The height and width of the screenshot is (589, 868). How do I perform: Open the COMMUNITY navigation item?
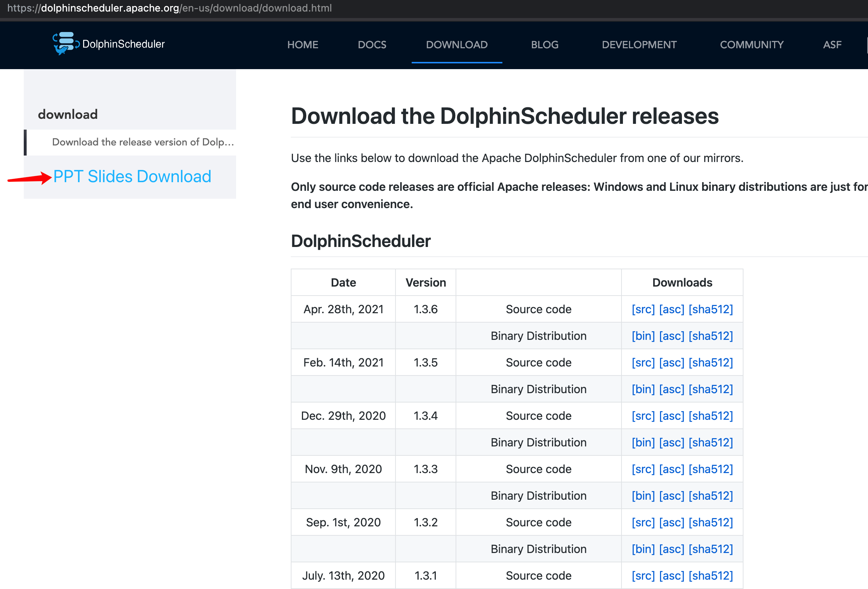751,45
